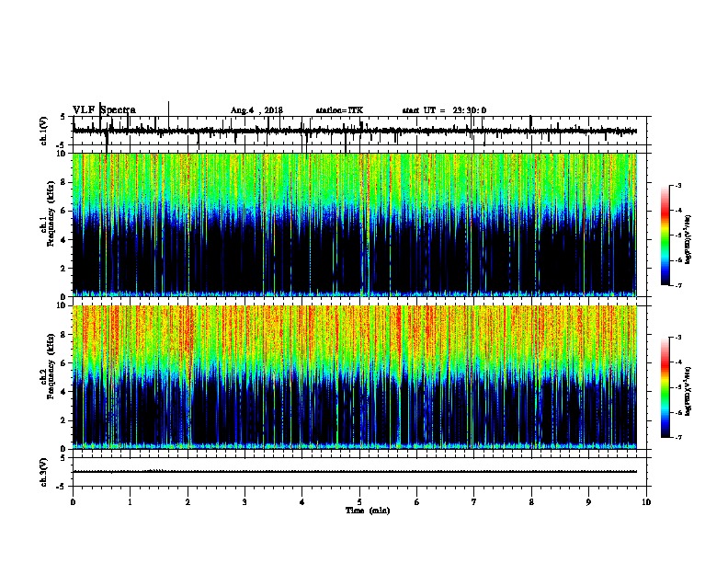Click the time axis tick label "3"
Image resolution: width=728 pixels, height=563 pixels.
(245, 502)
